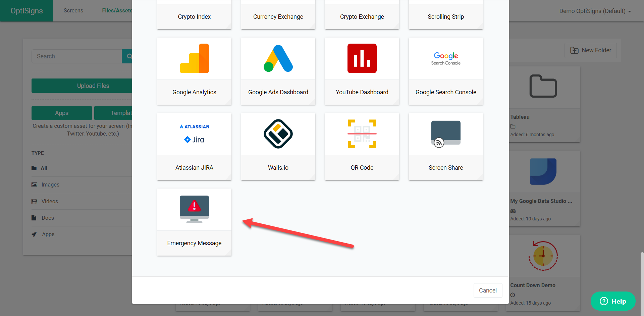Choose the Currency Exchange card
This screenshot has height=316, width=644.
(278, 15)
